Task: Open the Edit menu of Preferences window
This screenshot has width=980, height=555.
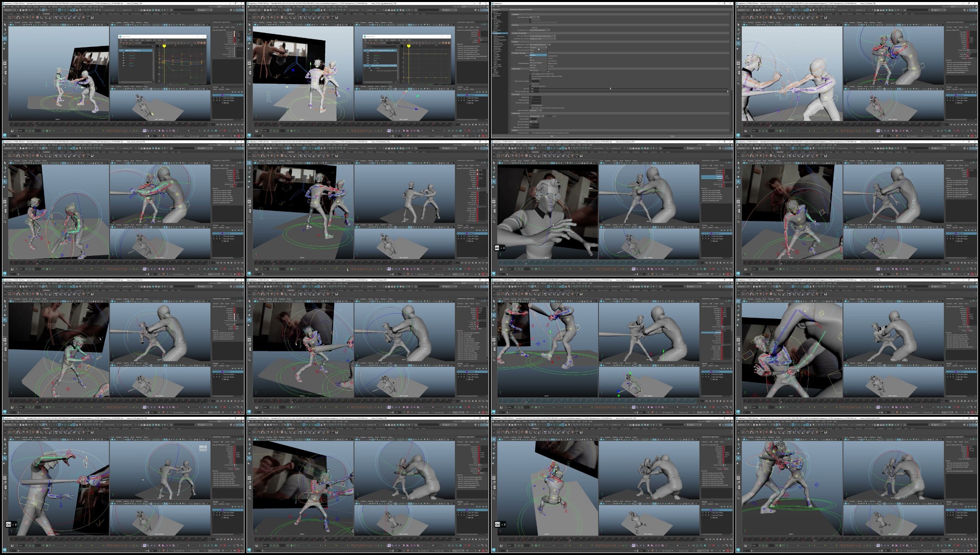Action: point(493,6)
